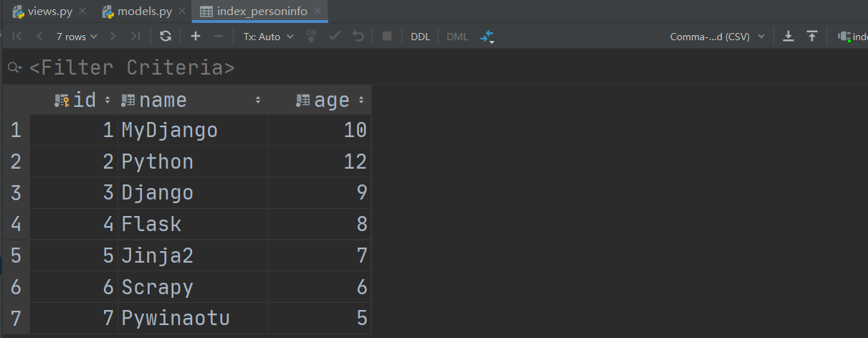Sort by the id column arrows

tap(108, 100)
